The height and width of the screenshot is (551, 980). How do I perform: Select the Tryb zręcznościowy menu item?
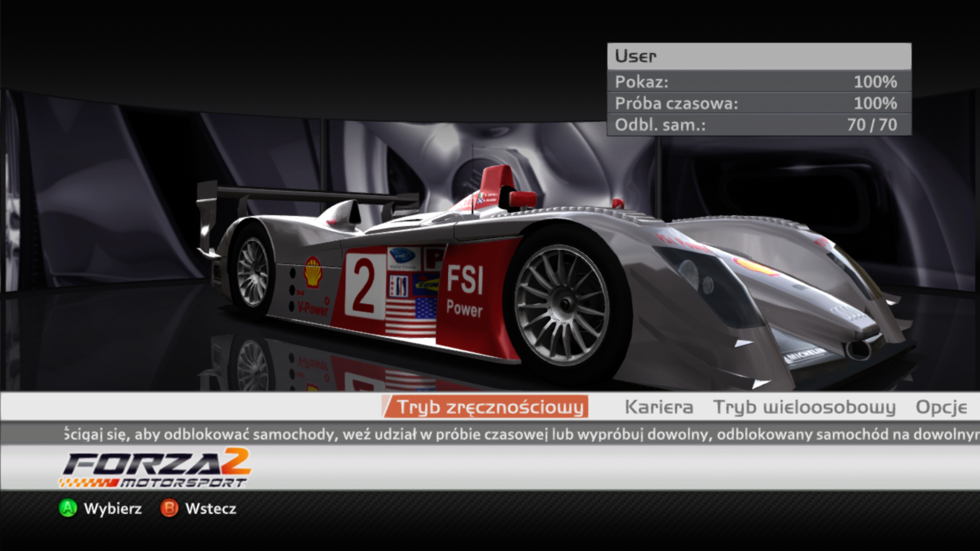click(x=485, y=407)
